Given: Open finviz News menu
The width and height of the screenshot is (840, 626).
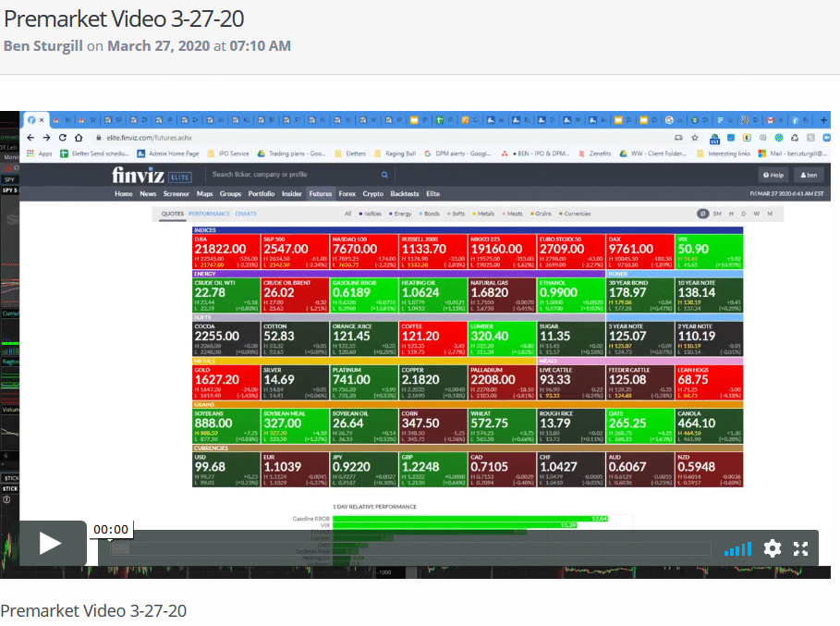Looking at the screenshot, I should [x=148, y=193].
